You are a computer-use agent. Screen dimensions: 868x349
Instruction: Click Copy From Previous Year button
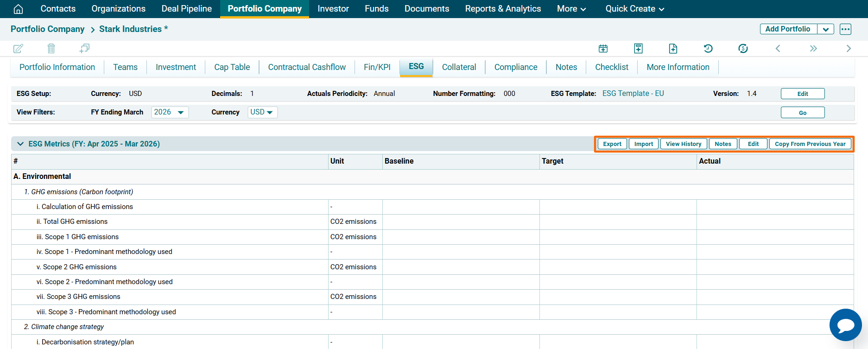point(810,144)
